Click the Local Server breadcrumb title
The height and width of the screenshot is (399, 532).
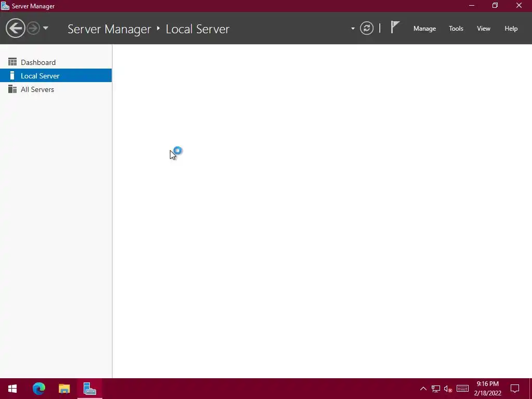coord(197,29)
